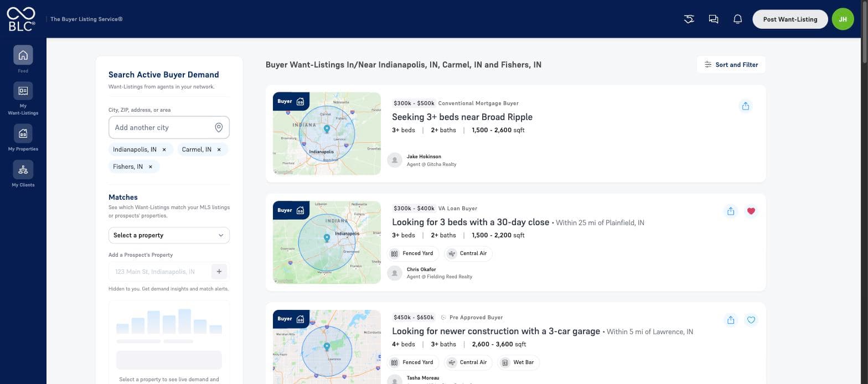868x384 pixels.
Task: Remove the Carmel, IN chip
Action: pos(219,149)
